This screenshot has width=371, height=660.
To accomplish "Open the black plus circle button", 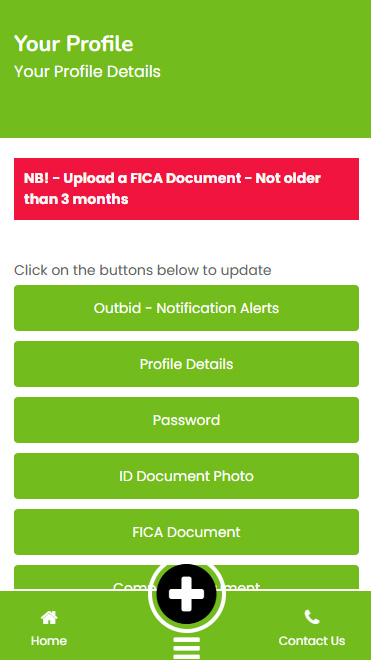I will click(x=187, y=593).
